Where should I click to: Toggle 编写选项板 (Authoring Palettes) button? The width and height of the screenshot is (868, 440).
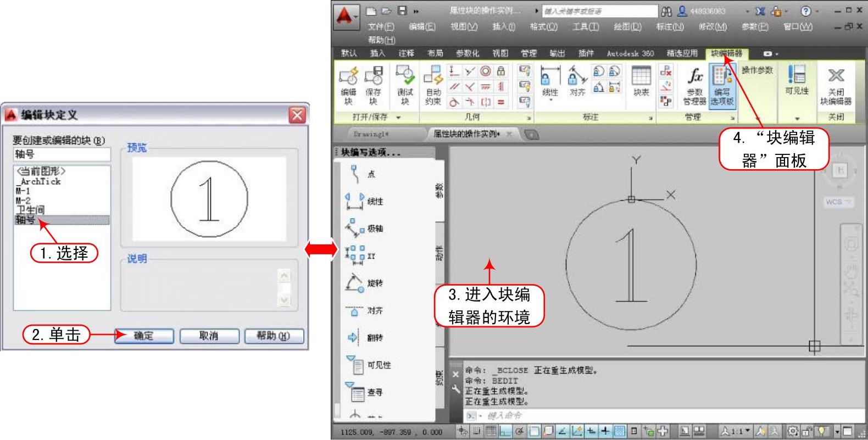(x=722, y=86)
